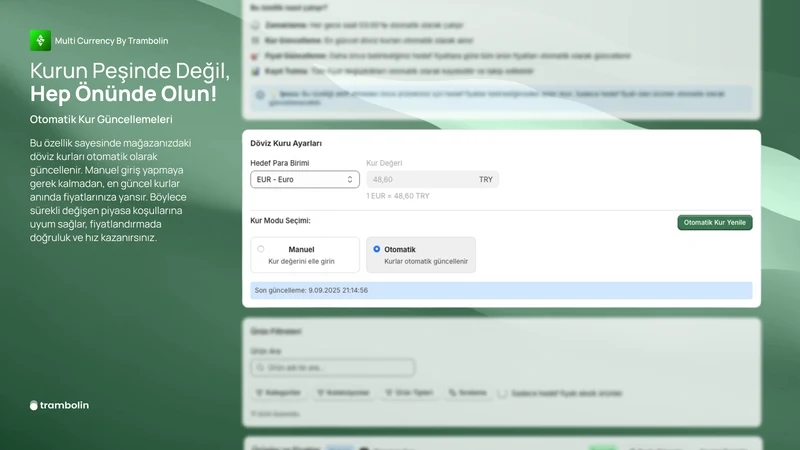This screenshot has height=450, width=800.
Task: Click the trambolin logo at bottom left
Action: [x=59, y=405]
